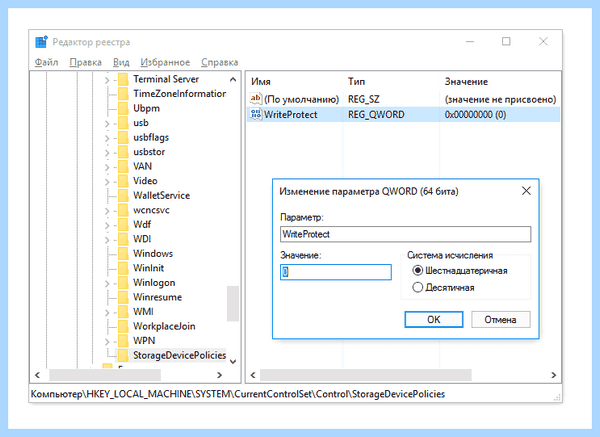Click the Отмена button
Image resolution: width=600 pixels, height=437 pixels.
(501, 320)
